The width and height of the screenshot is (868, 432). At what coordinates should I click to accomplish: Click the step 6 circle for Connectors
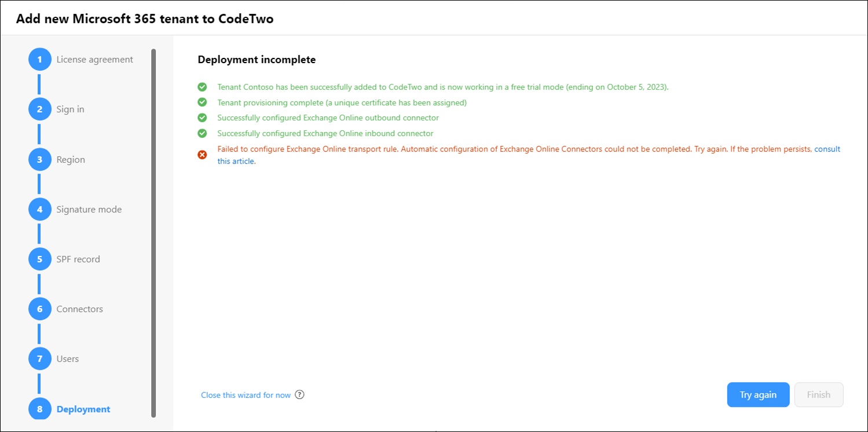pos(40,309)
